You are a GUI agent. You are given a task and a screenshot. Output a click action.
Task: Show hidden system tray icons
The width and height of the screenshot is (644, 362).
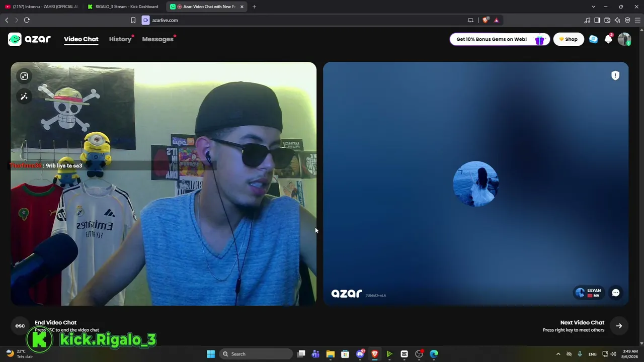[558, 354]
